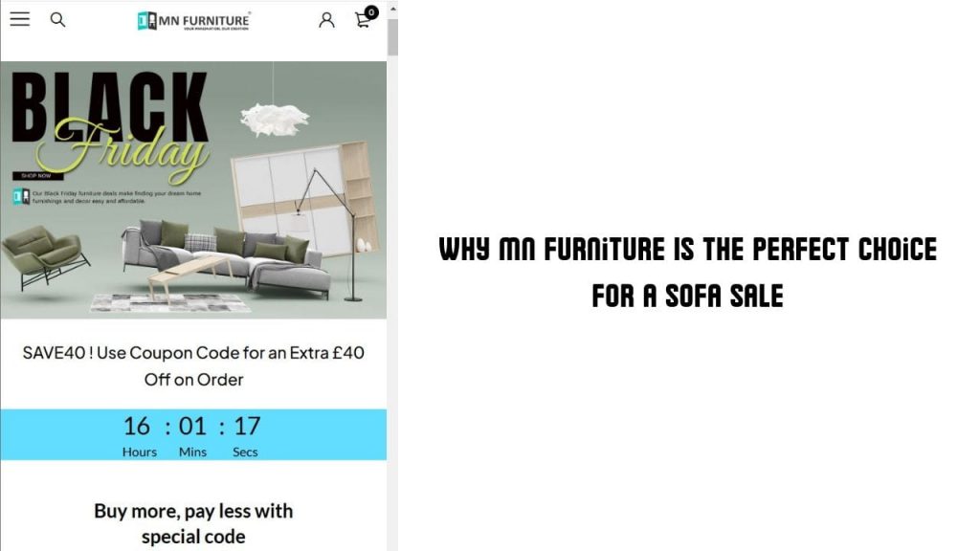Click the countdown Mins value
This screenshot has width=980, height=551.
tap(192, 426)
